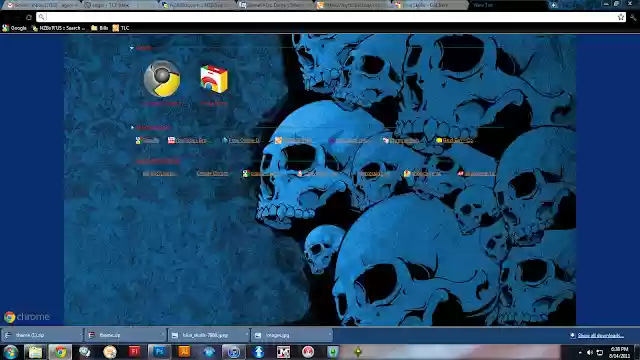640x360 pixels.
Task: Open the Google bookmark
Action: [x=14, y=28]
